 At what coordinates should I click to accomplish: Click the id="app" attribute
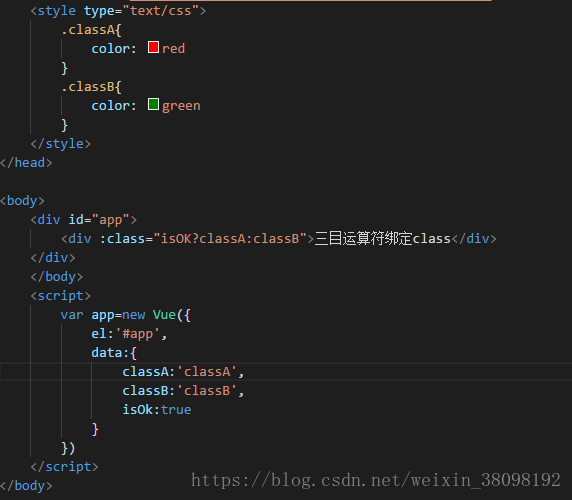coord(99,220)
